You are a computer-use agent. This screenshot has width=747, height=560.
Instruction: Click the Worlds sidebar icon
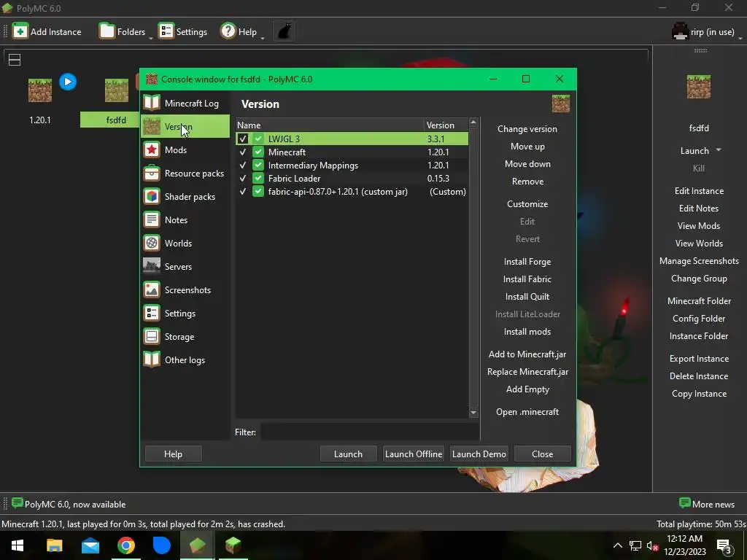point(152,243)
